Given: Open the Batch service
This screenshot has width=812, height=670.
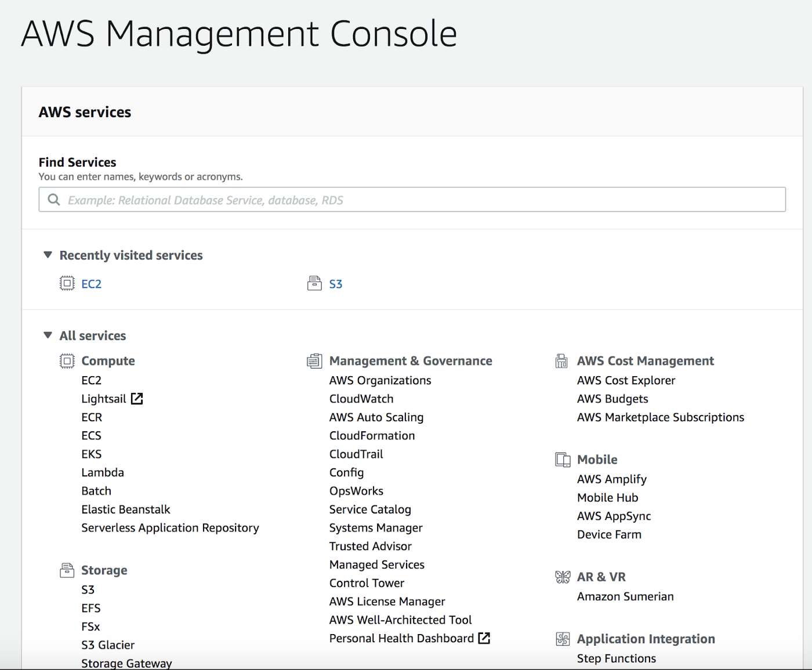Looking at the screenshot, I should point(96,491).
